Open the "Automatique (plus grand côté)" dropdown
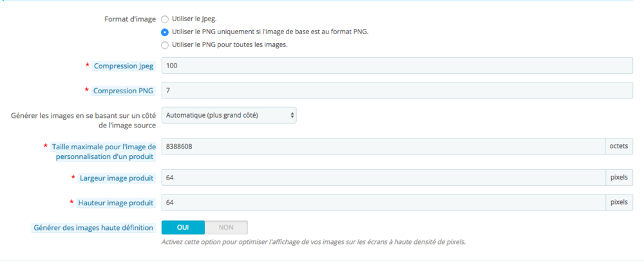Screen dimensions: 644x262 click(229, 115)
